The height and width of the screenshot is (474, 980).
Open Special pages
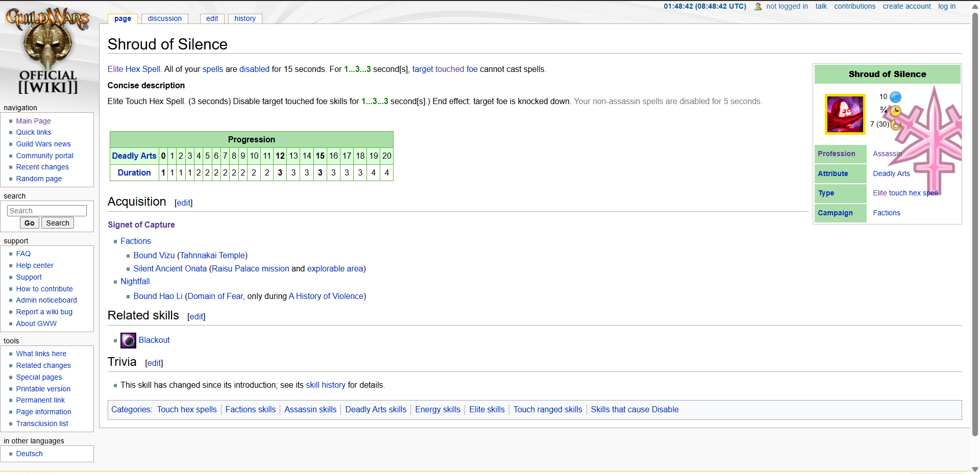coord(39,377)
